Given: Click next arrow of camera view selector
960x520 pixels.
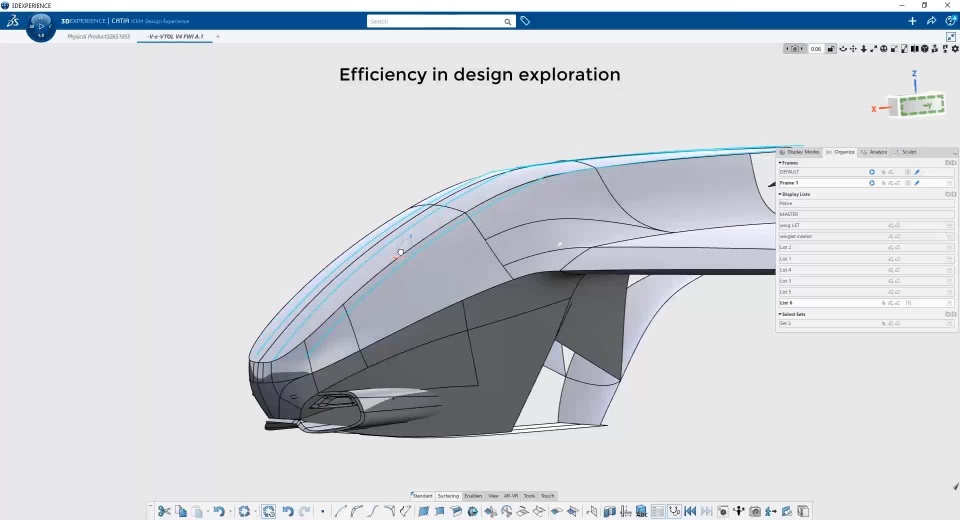Looking at the screenshot, I should point(801,49).
